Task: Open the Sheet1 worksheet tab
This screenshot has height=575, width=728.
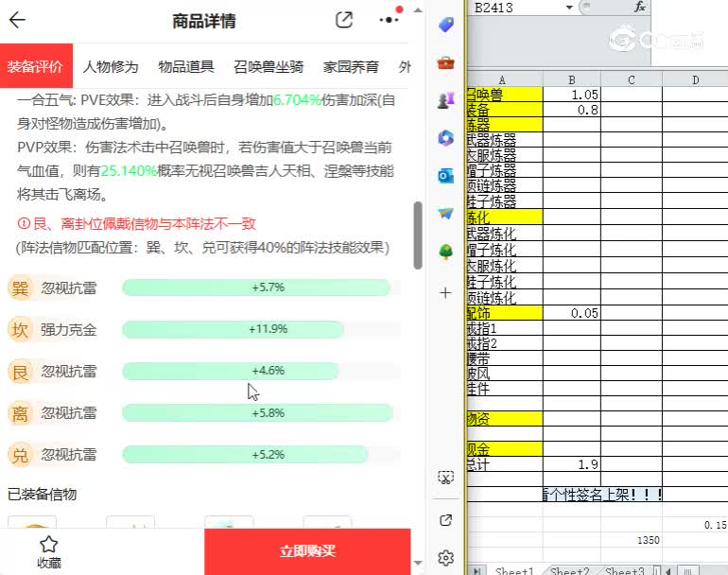Action: coord(514,570)
